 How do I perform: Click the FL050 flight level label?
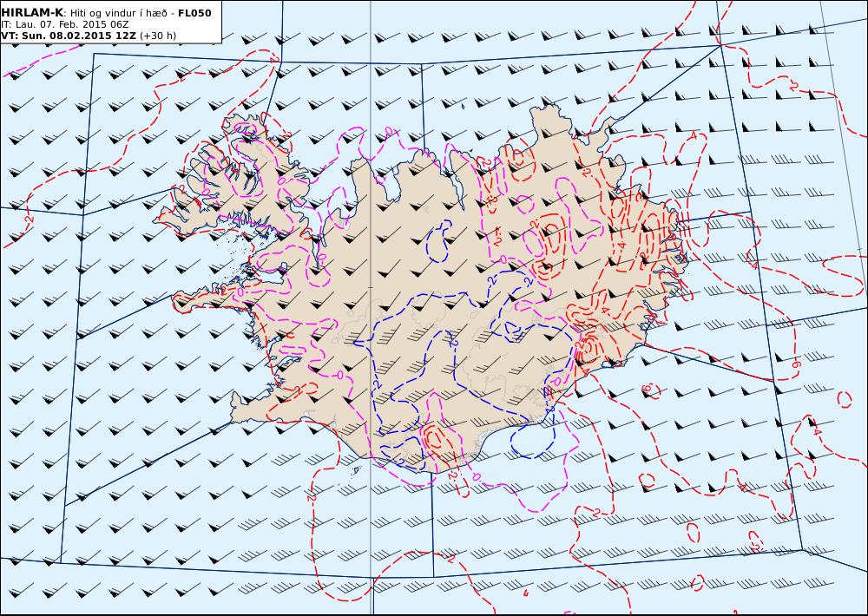point(194,13)
